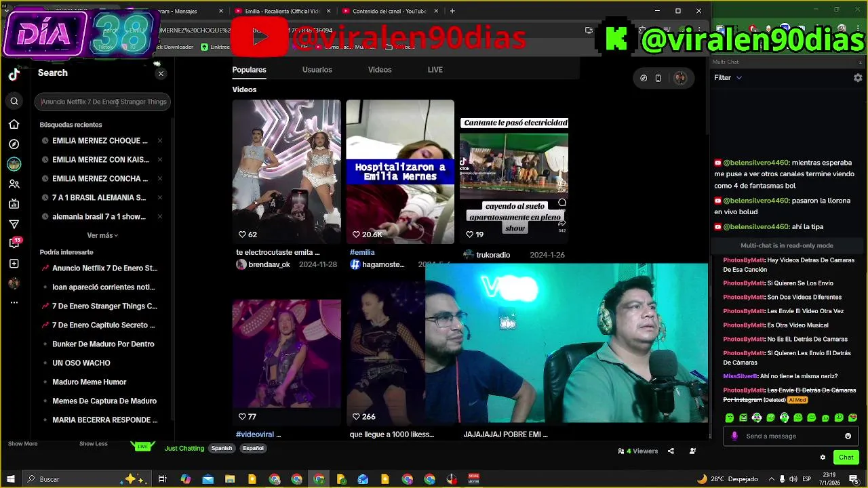Screen dimensions: 868x488
Task: Open the Friends people icon in sidebar
Action: [x=14, y=184]
